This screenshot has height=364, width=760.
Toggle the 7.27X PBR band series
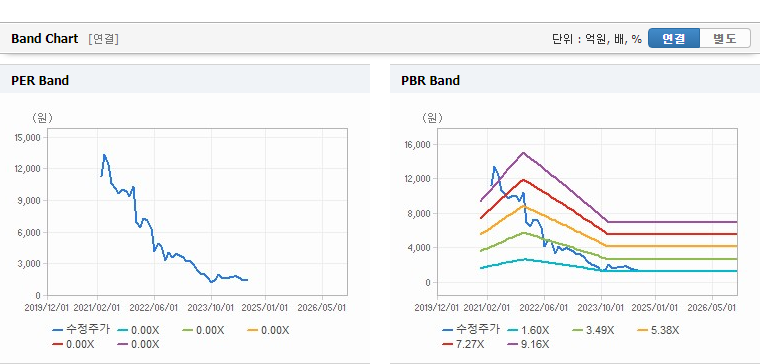click(463, 344)
